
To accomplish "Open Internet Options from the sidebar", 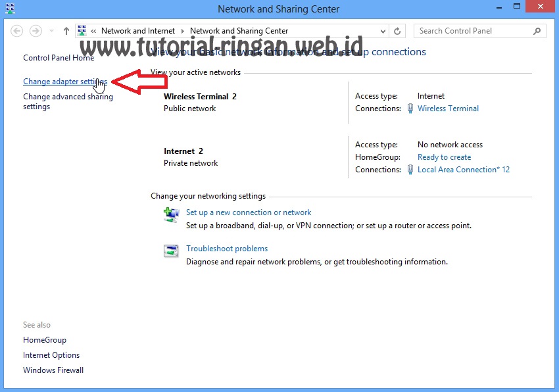I will 51,355.
